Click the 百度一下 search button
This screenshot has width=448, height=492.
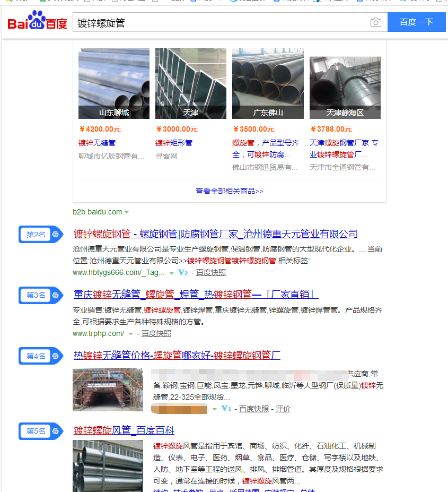(416, 22)
